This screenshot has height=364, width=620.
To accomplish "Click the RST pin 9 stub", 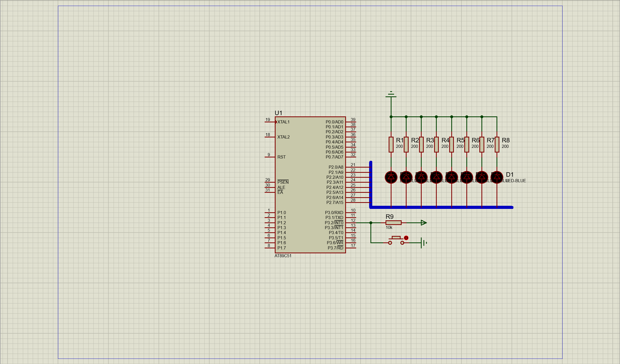I will click(x=270, y=157).
